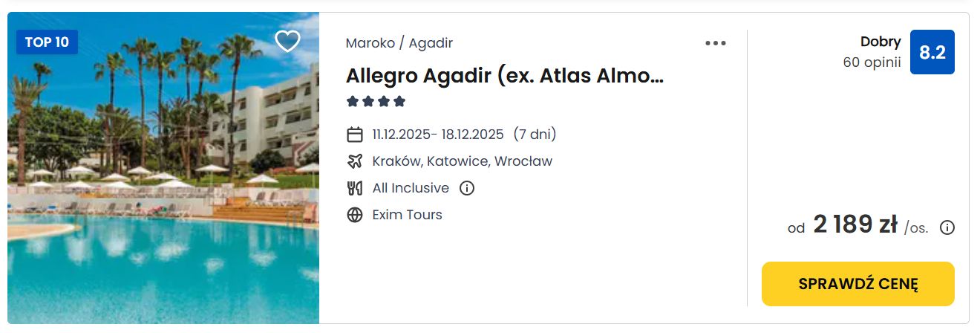
Task: Click the cutlery meal plan icon
Action: tap(355, 188)
